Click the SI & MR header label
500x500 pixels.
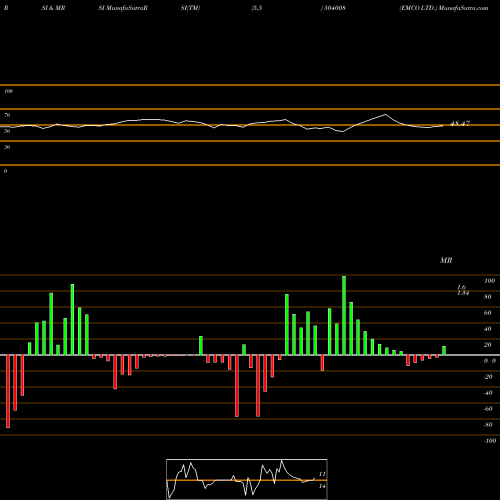53,8
